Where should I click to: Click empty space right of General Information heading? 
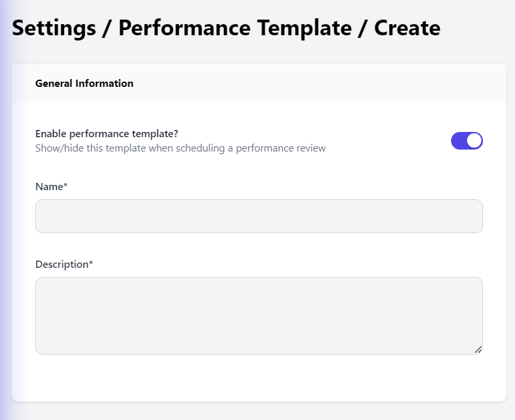(x=319, y=84)
